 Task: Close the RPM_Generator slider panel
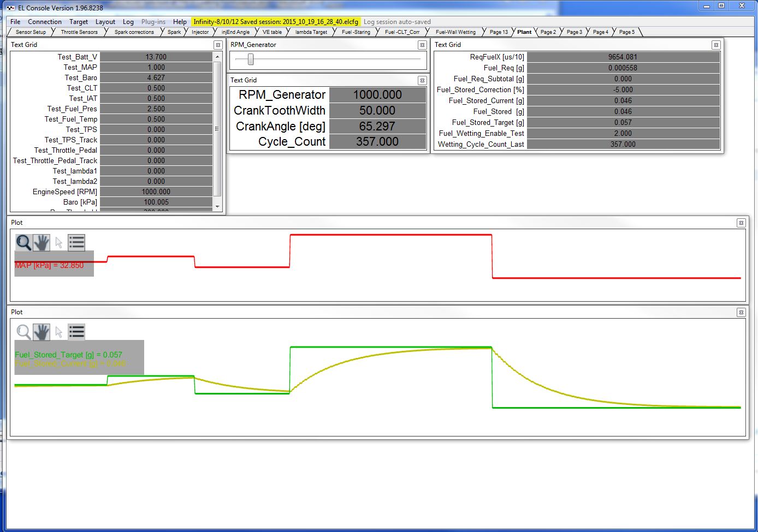coord(422,45)
